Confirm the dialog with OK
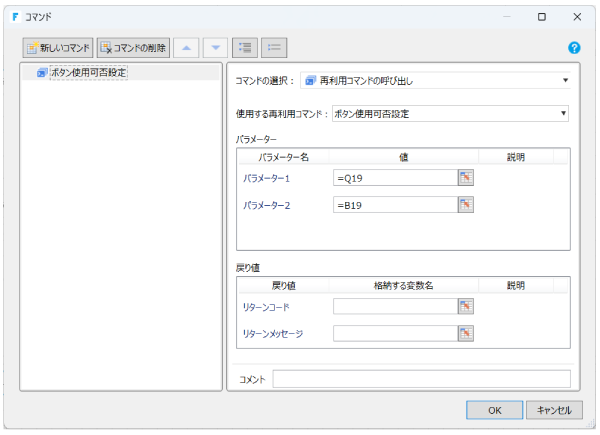 pyautogui.click(x=494, y=409)
